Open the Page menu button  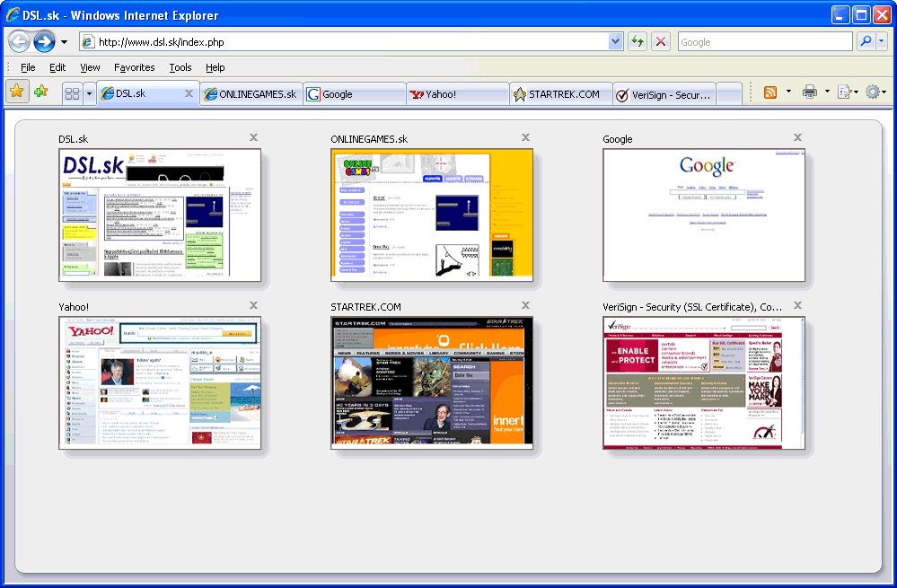click(848, 92)
